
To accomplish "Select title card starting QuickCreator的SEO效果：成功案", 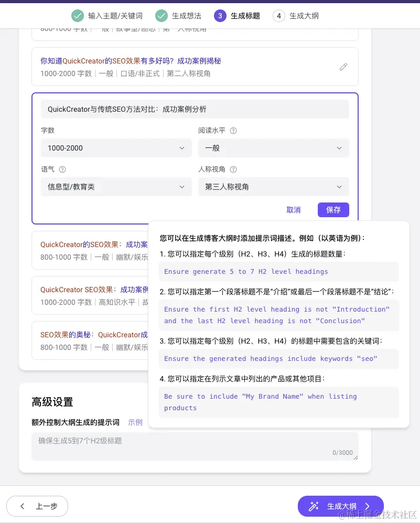I will (90, 250).
